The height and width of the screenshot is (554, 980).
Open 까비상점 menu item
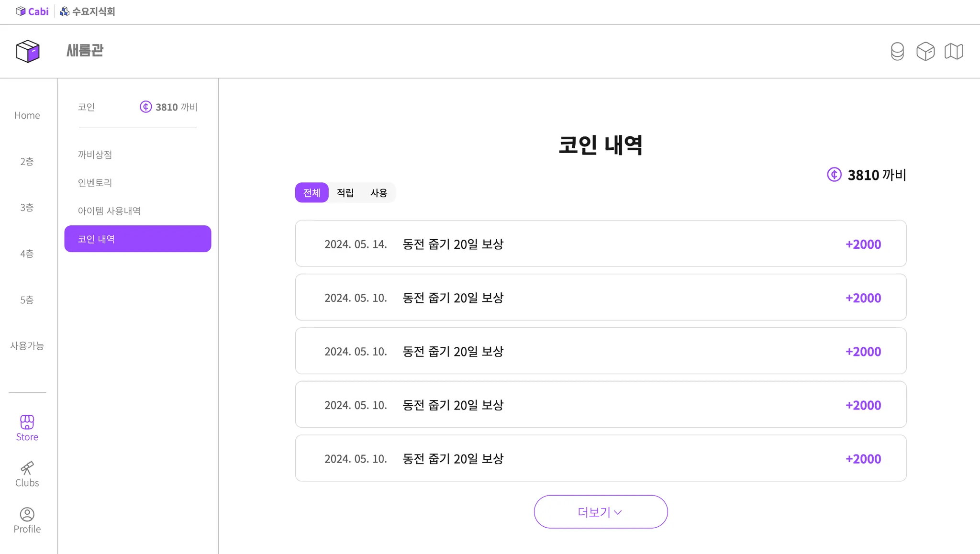pyautogui.click(x=95, y=155)
